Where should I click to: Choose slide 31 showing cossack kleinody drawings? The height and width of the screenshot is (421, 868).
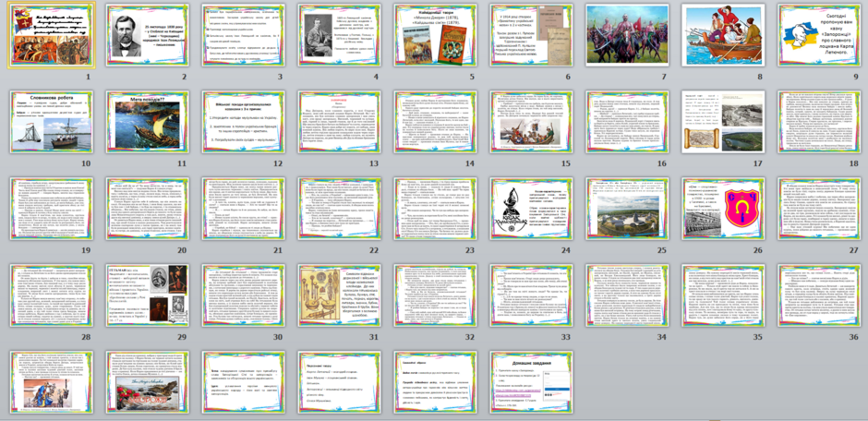pyautogui.click(x=340, y=295)
